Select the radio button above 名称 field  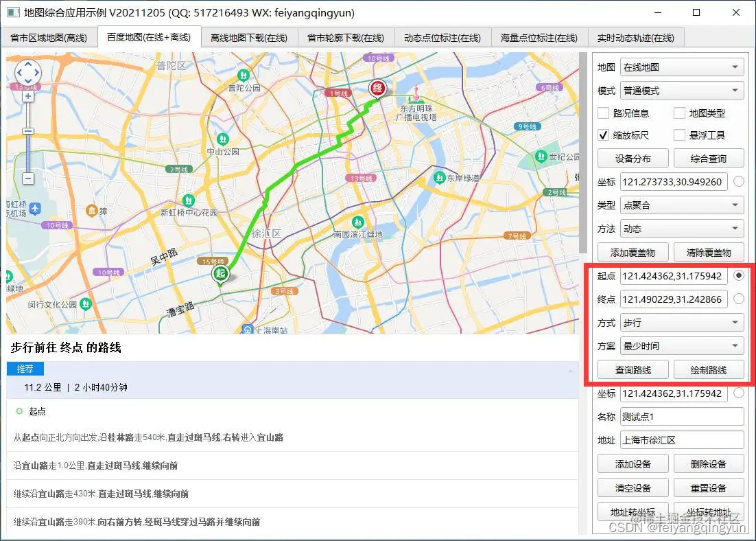click(739, 393)
